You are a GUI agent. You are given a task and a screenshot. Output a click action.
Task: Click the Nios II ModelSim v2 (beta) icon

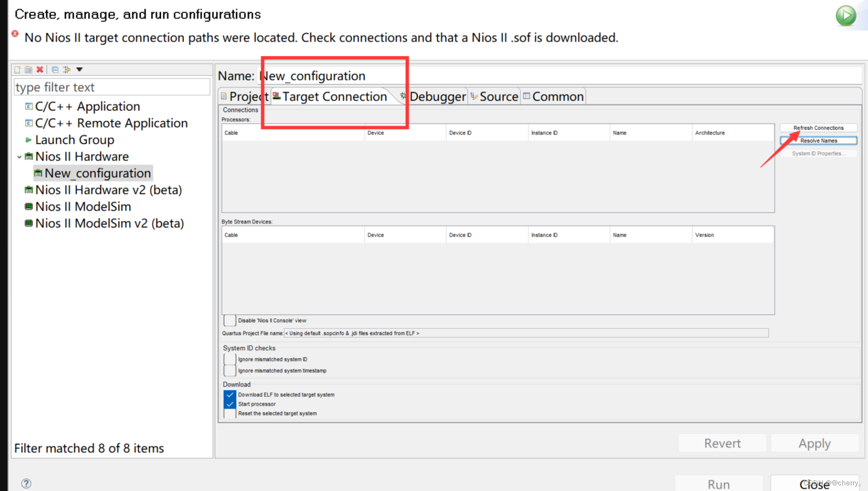point(29,223)
